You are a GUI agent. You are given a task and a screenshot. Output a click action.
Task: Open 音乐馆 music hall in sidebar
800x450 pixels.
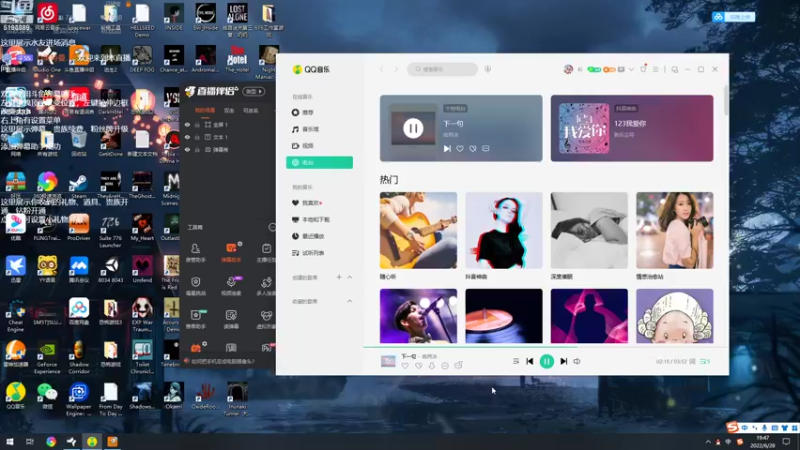pyautogui.click(x=306, y=129)
